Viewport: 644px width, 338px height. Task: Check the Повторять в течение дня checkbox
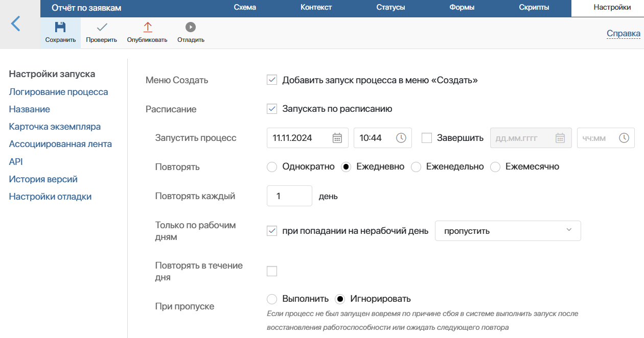coord(272,271)
